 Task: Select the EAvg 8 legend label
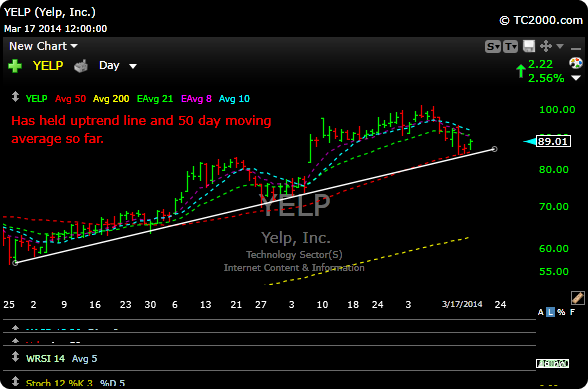pos(196,99)
